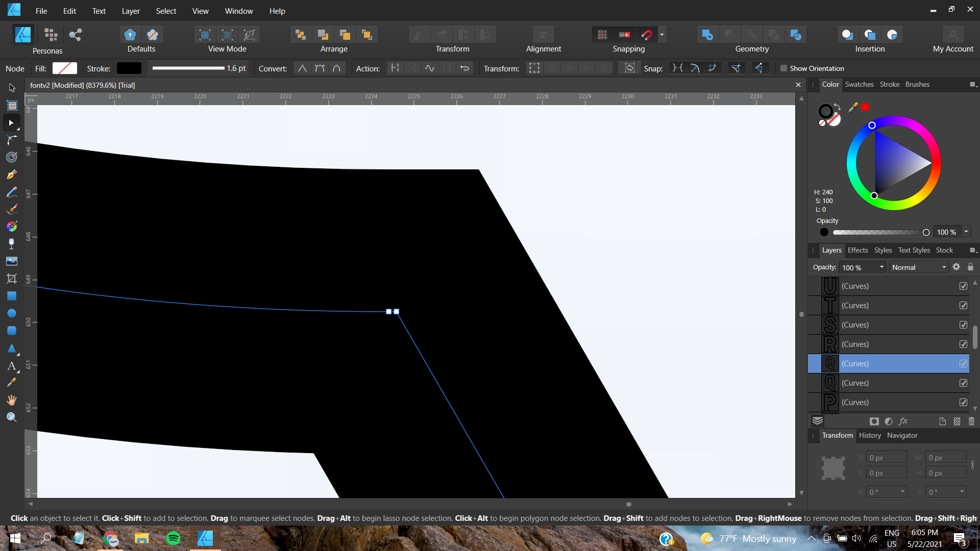Hide the T (Curves) layer

point(963,306)
